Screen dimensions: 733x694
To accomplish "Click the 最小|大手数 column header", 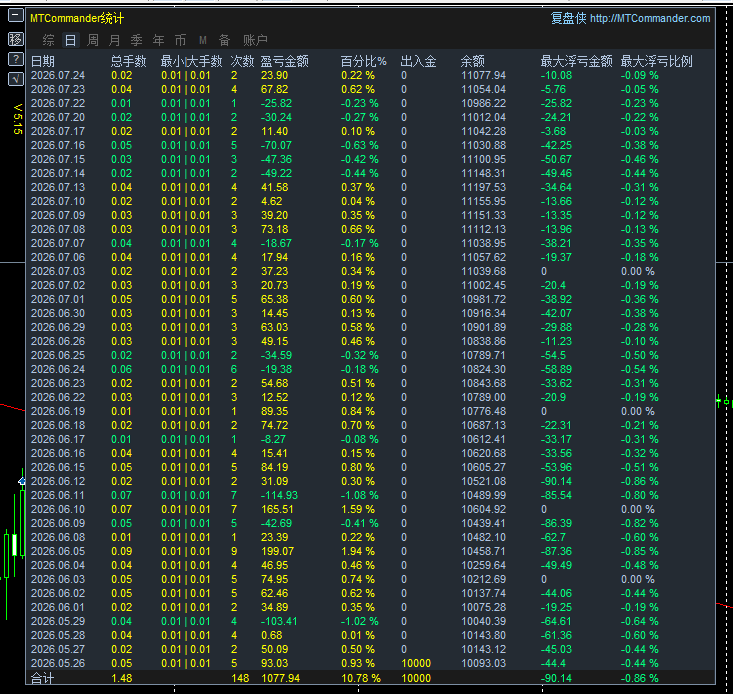I will [192, 61].
